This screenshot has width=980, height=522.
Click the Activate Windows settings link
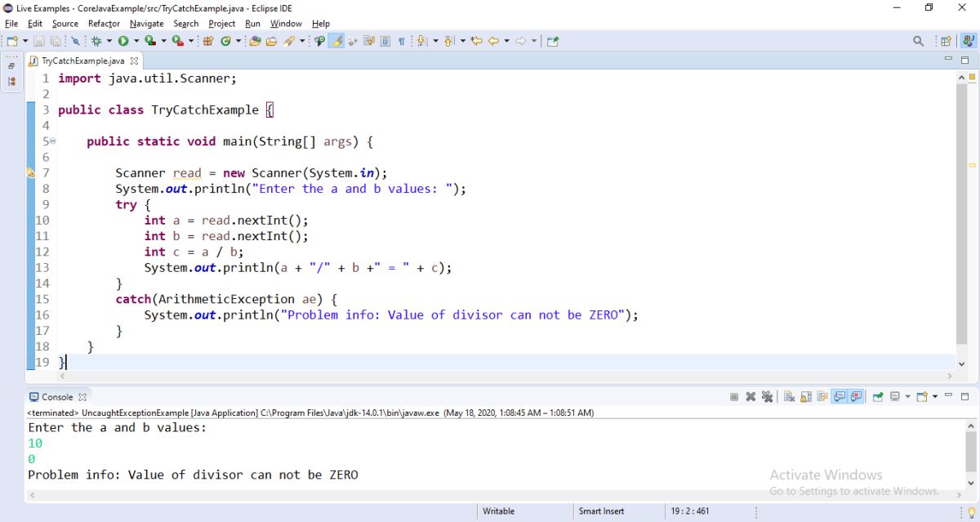coord(854,491)
